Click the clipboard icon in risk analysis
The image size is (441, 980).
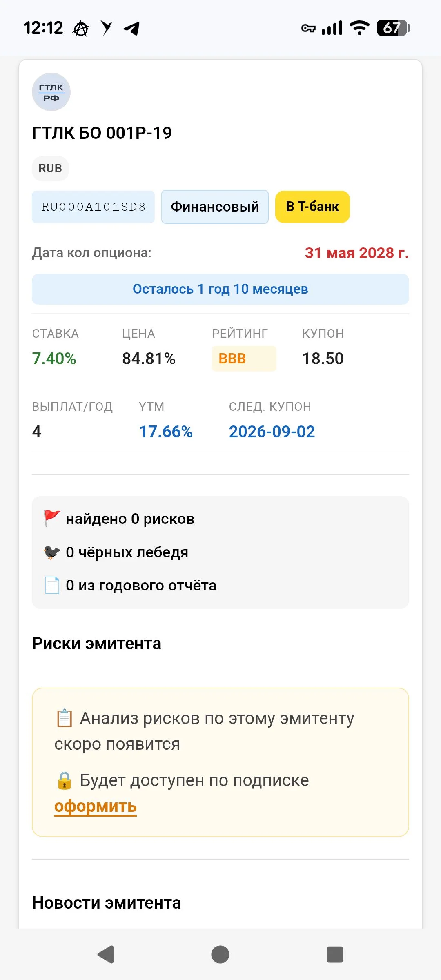pos(64,718)
